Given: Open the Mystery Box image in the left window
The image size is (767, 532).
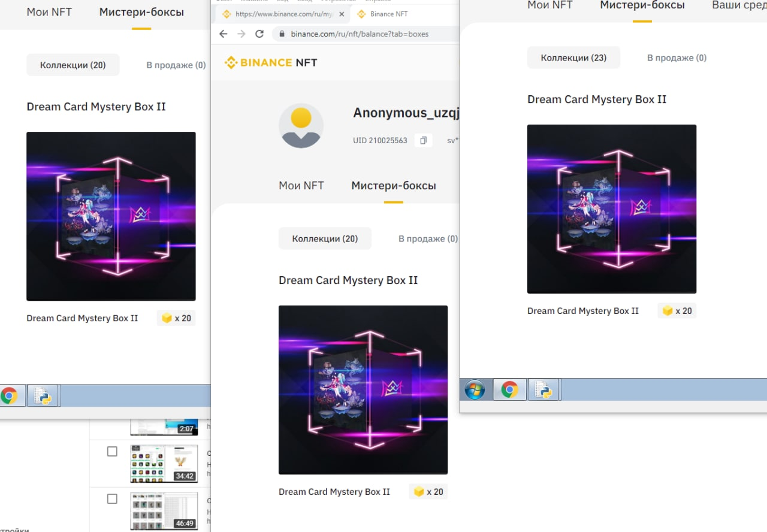Looking at the screenshot, I should pyautogui.click(x=111, y=216).
